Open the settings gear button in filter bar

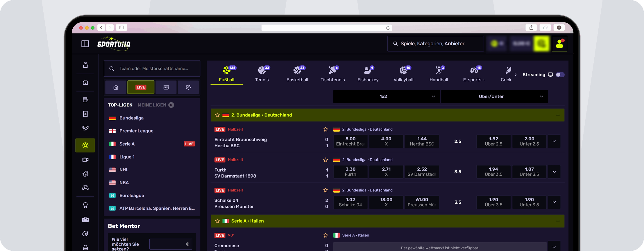click(188, 87)
